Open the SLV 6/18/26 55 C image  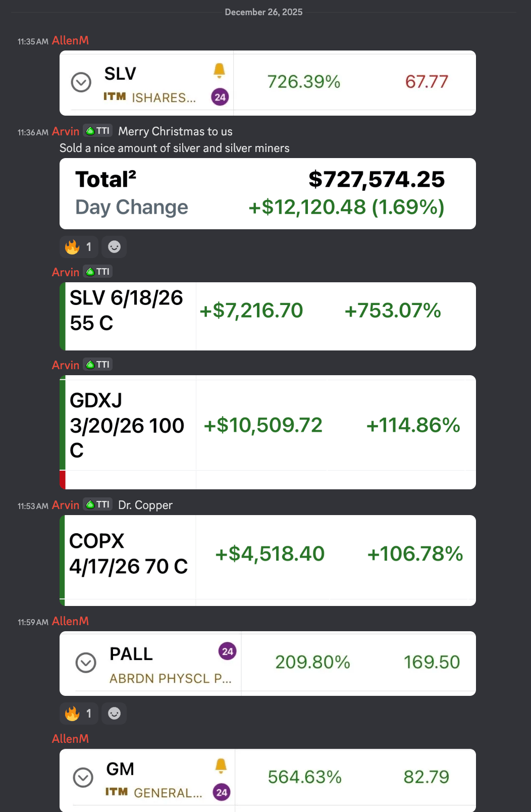[268, 316]
